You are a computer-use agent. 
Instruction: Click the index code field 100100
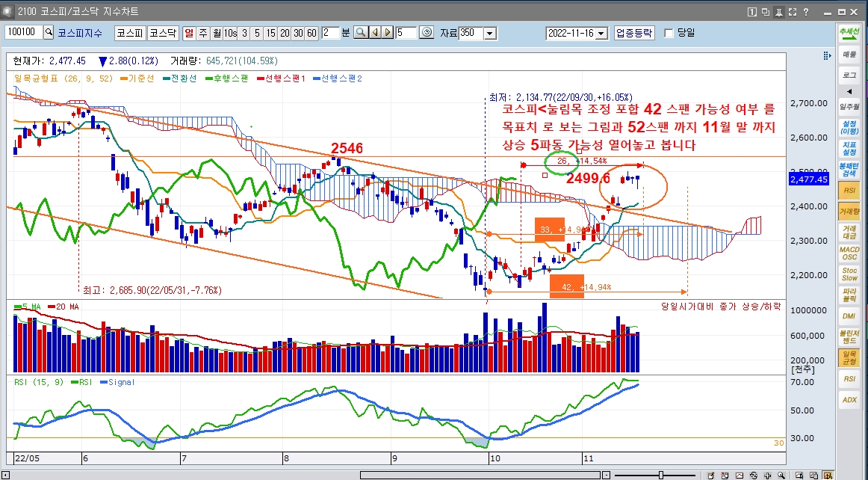(23, 32)
